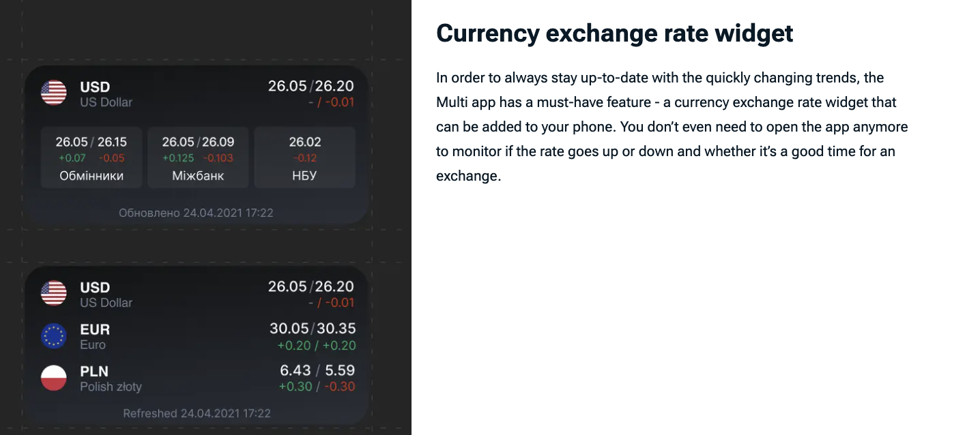Select the Міжбанк rate card
The width and height of the screenshot is (980, 435).
(x=198, y=157)
